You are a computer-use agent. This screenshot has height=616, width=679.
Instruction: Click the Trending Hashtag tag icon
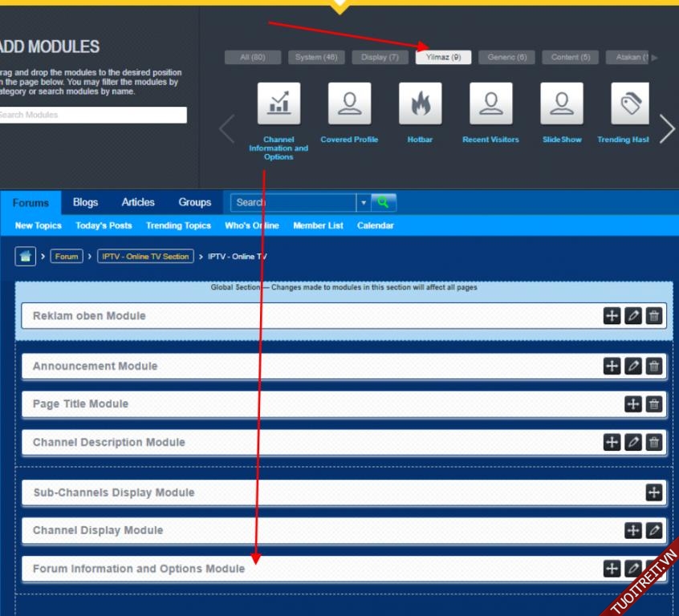(x=630, y=103)
